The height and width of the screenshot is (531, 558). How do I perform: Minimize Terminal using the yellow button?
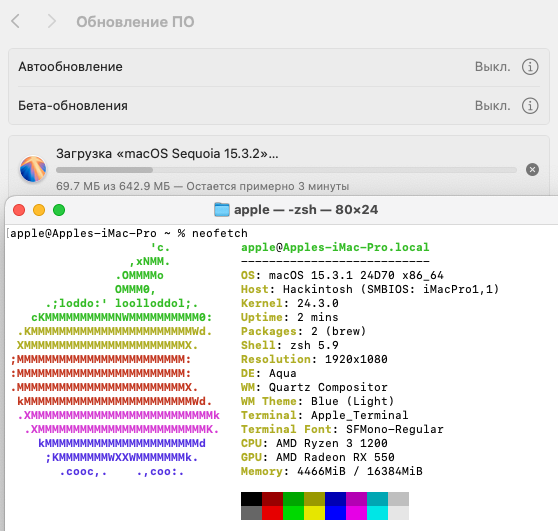point(39,210)
